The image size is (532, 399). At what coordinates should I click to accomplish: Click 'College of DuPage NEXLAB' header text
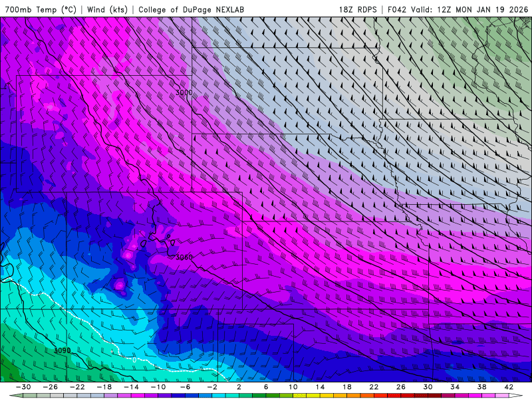(x=191, y=9)
